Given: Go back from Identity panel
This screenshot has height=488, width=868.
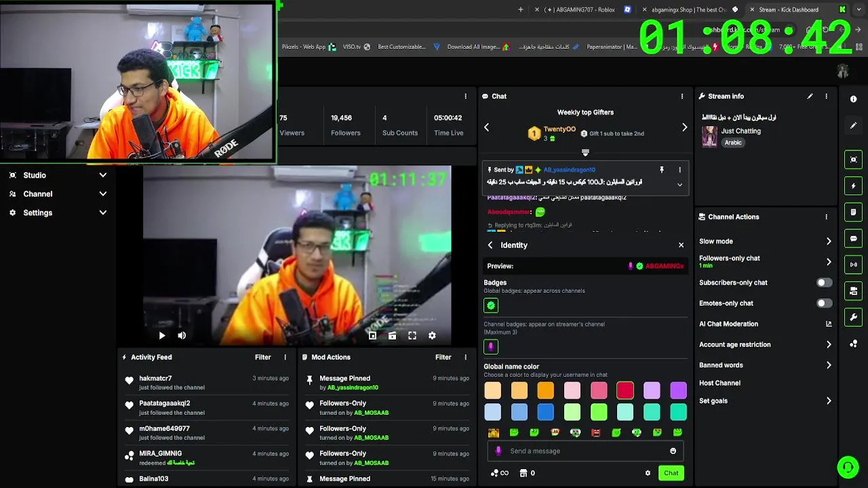Looking at the screenshot, I should coord(490,245).
